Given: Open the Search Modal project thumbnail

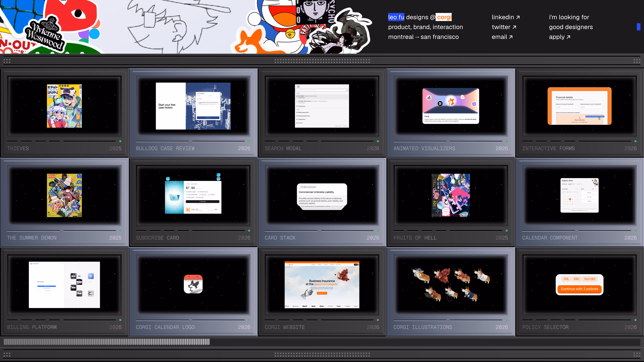Looking at the screenshot, I should click(322, 106).
